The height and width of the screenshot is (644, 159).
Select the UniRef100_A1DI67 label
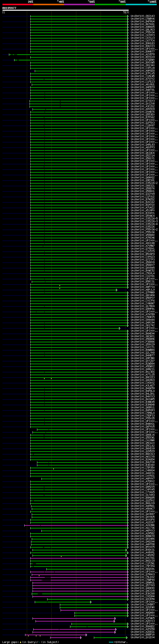143,523
